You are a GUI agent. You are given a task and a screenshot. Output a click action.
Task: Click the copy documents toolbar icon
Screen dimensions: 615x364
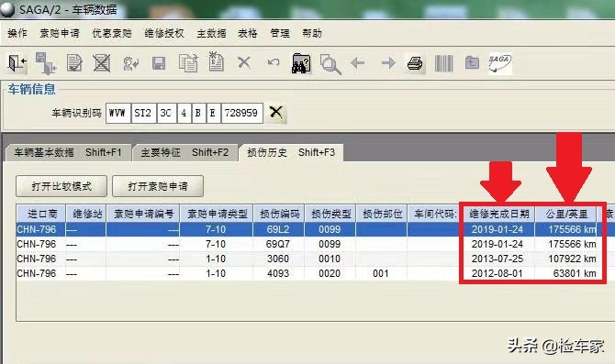pos(188,63)
